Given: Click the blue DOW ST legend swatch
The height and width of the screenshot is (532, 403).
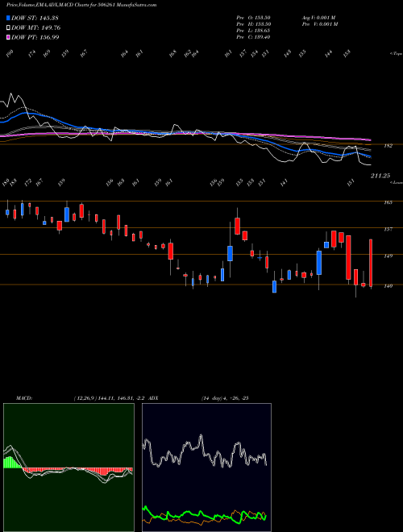Looking at the screenshot, I should point(8,18).
